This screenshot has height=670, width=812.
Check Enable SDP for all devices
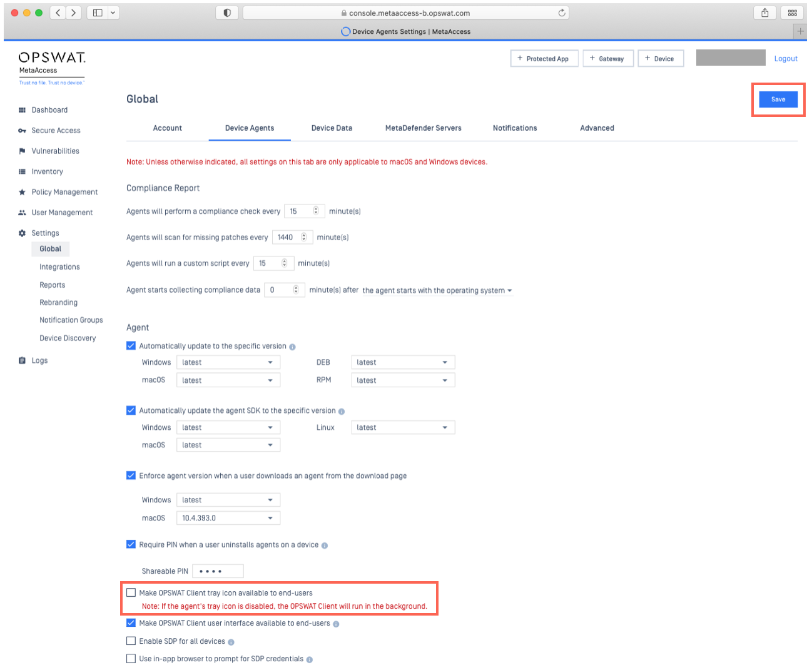point(131,641)
